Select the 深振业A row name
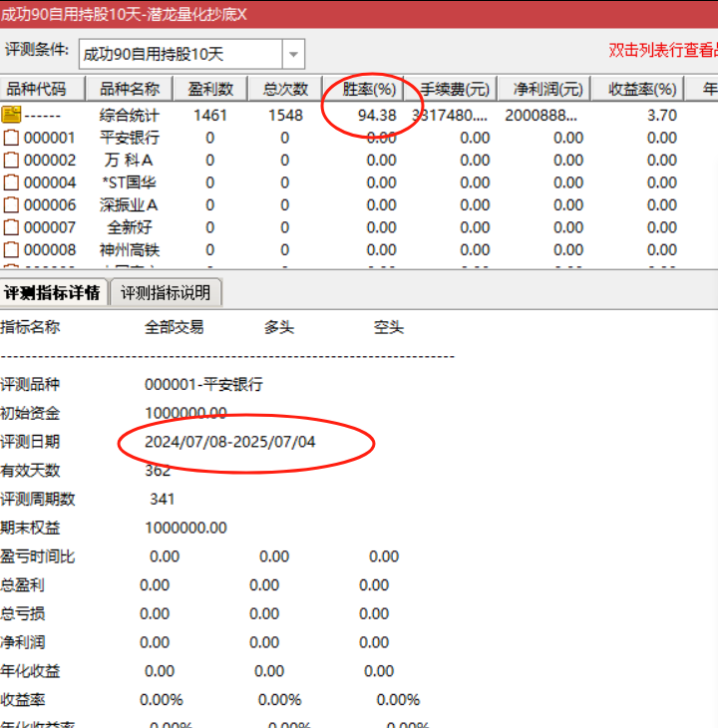The width and height of the screenshot is (718, 728). coord(129,204)
